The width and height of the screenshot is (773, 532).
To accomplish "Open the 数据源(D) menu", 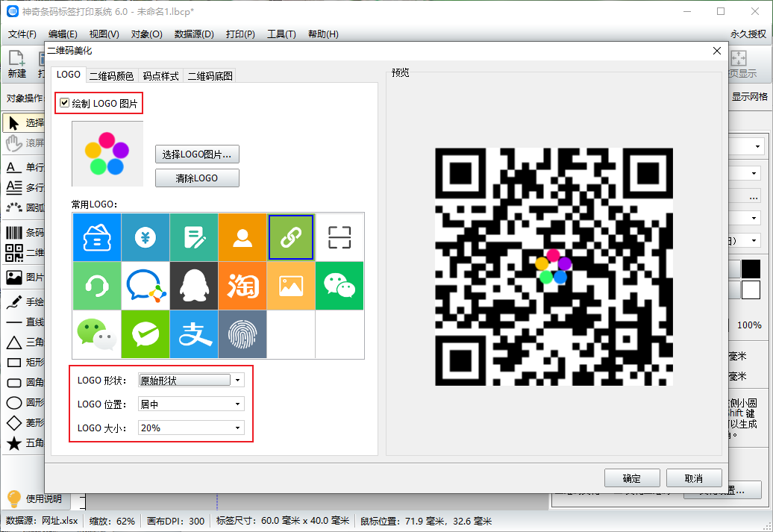I will coord(194,34).
